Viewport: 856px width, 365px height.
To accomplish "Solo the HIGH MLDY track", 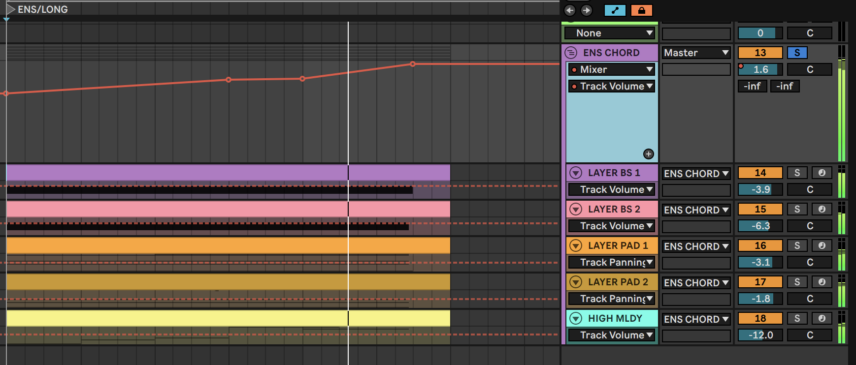I will click(797, 319).
